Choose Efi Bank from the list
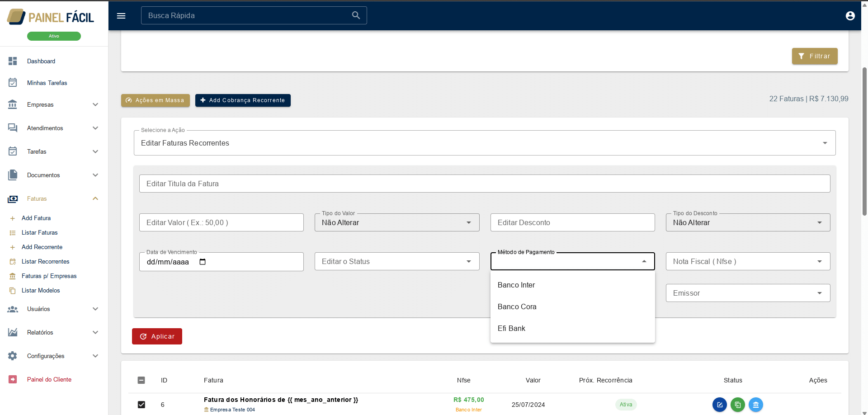 [x=511, y=328]
